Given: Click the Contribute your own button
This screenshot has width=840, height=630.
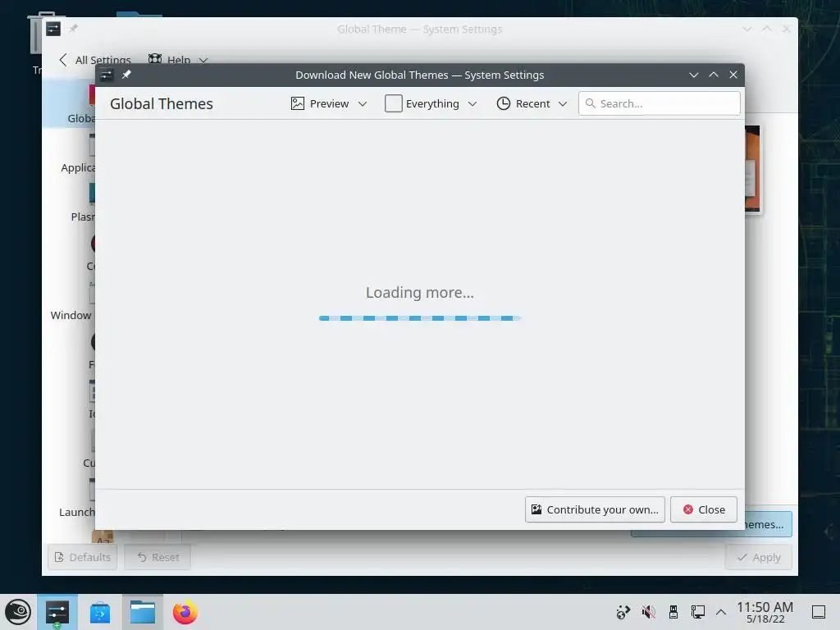Looking at the screenshot, I should 595,509.
